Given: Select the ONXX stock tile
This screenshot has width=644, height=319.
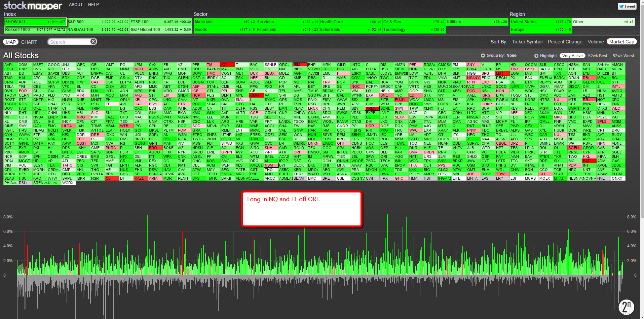Looking at the screenshot, I should [618, 178].
